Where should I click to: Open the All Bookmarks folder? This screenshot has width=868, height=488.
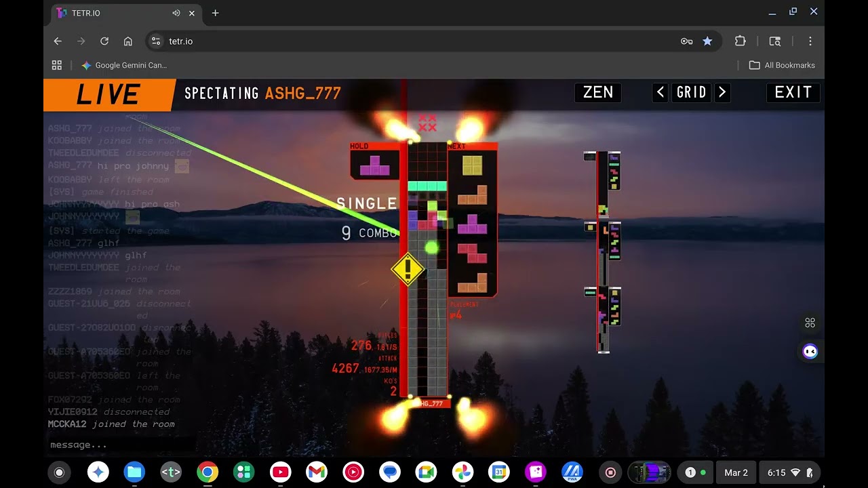782,65
